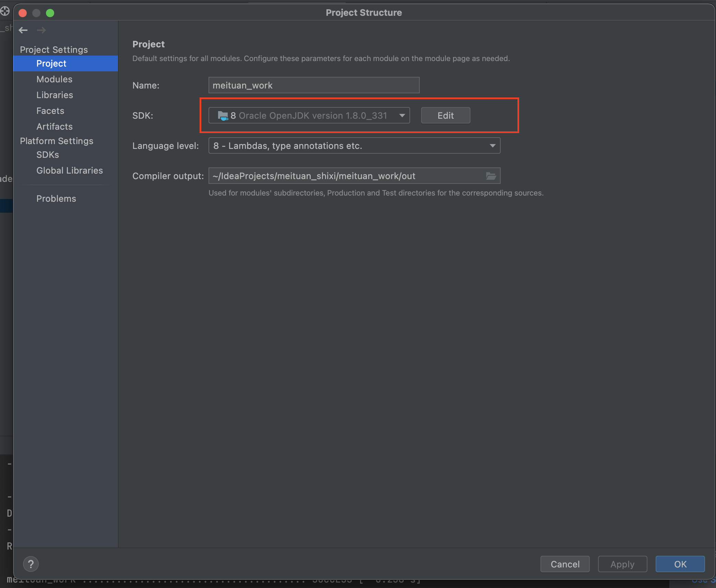Open SDKs under Platform Settings
The image size is (716, 588).
click(47, 155)
